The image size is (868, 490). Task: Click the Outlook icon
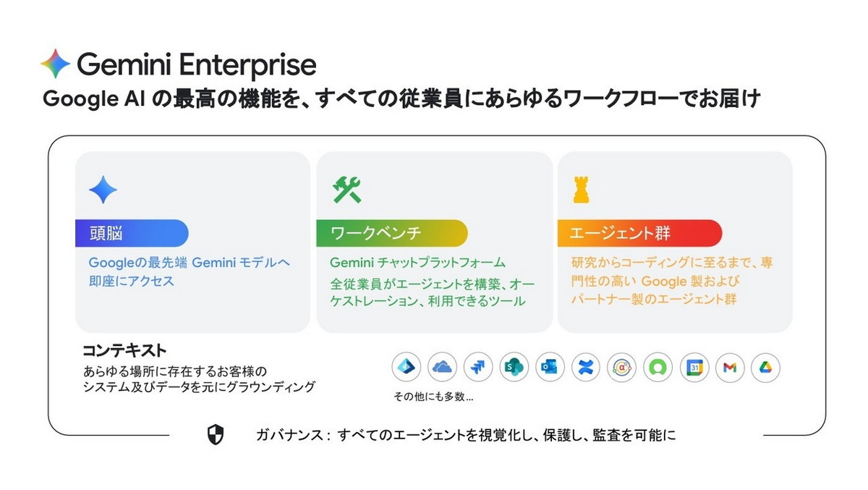(x=550, y=368)
